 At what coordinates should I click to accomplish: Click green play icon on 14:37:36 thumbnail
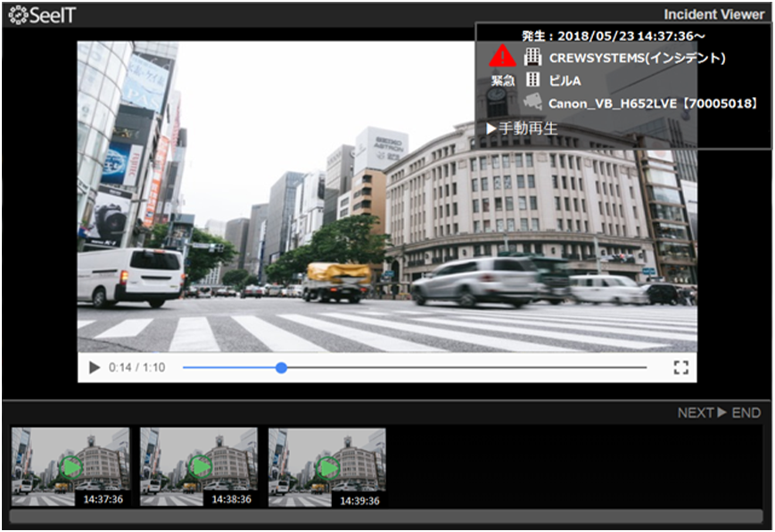tap(70, 467)
